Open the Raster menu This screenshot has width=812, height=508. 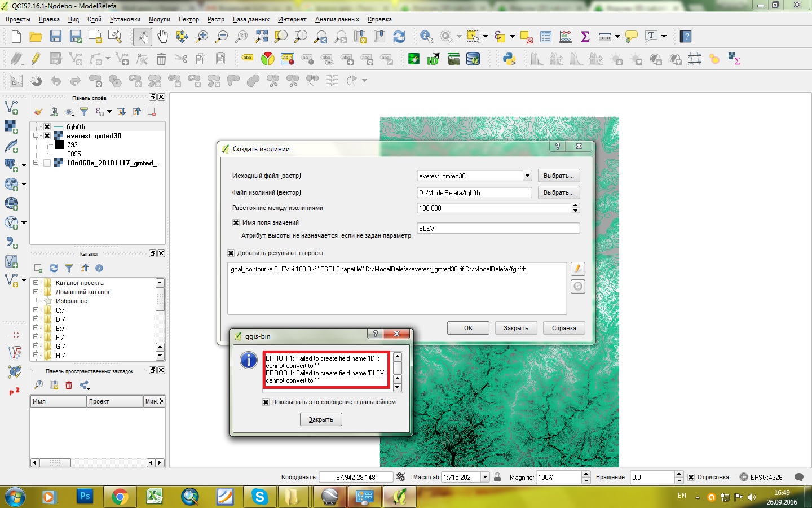point(216,19)
